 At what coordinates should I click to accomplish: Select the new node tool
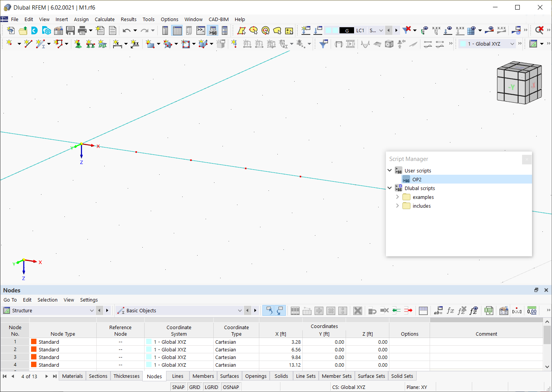click(9, 44)
